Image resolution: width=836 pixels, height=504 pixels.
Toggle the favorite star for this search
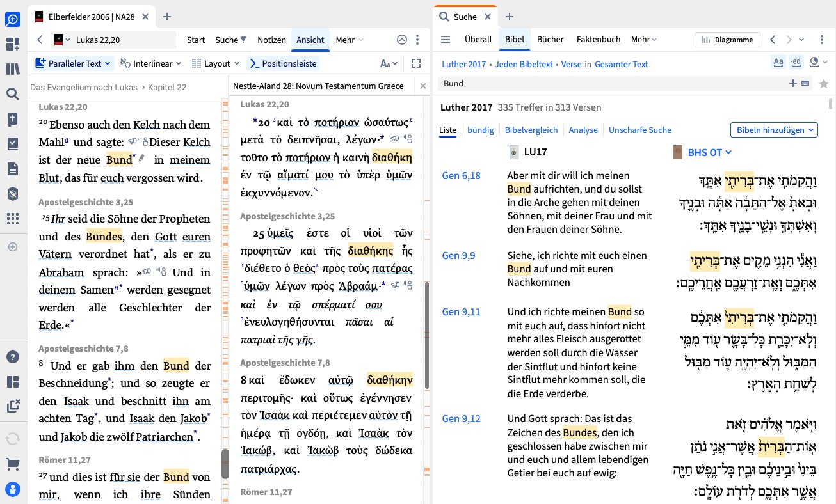coord(823,83)
